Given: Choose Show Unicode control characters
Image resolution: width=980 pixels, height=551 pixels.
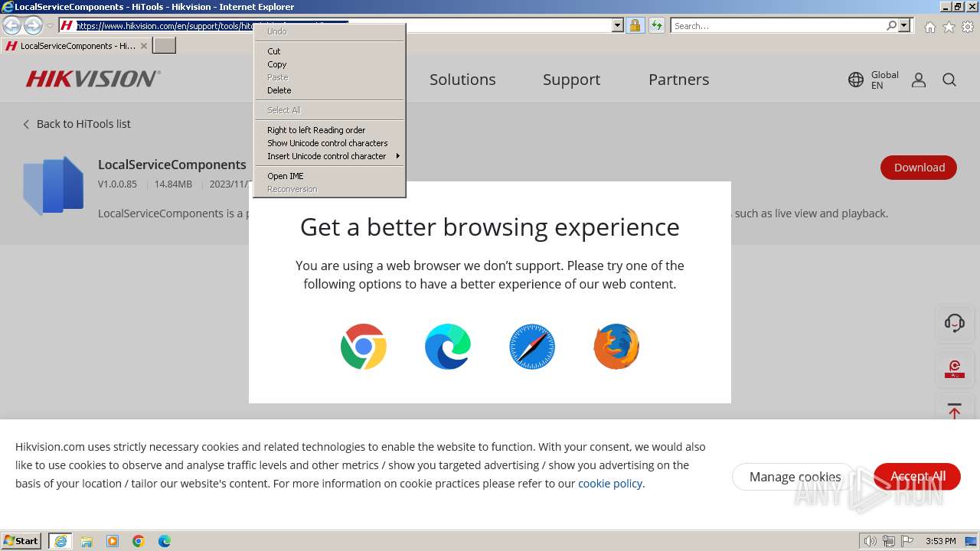Looking at the screenshot, I should (329, 143).
